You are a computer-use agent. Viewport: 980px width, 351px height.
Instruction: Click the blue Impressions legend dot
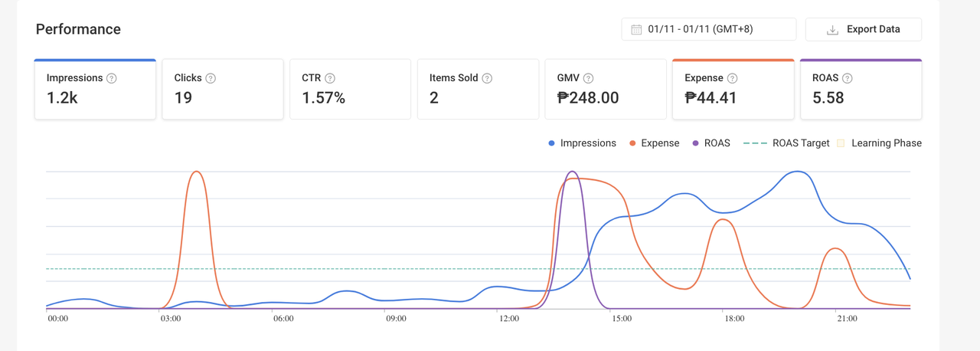pyautogui.click(x=551, y=143)
